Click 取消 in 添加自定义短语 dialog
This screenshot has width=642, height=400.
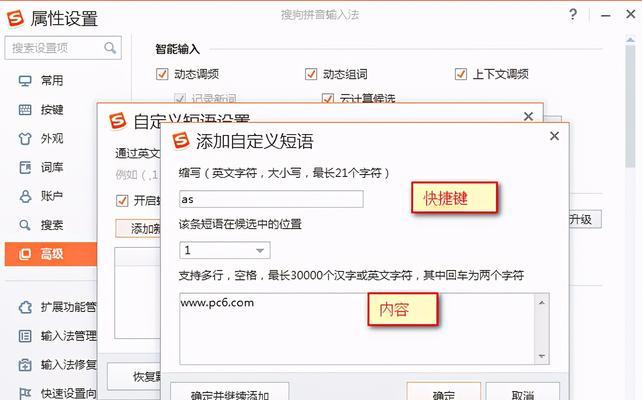[x=522, y=392]
